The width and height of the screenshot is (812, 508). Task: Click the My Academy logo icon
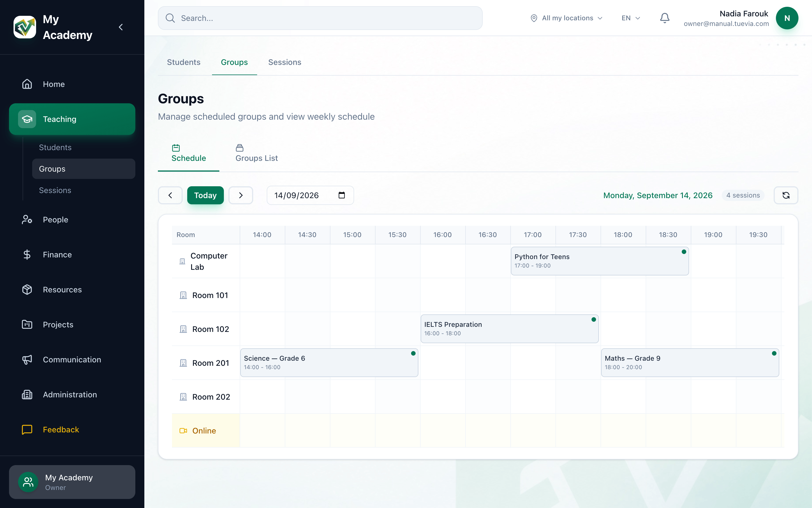25,27
